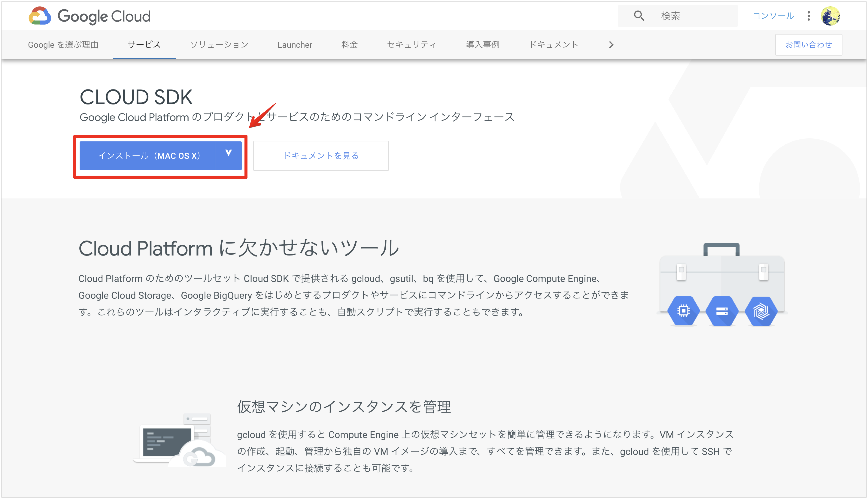Open the セキュリティ tab
868x499 pixels.
click(x=412, y=45)
